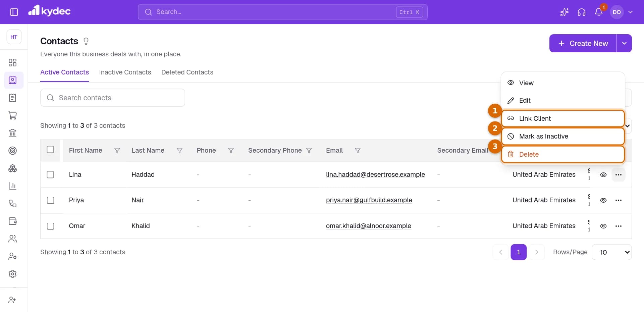Click the add user icon at sidebar bottom
This screenshot has width=644, height=312.
13,300
